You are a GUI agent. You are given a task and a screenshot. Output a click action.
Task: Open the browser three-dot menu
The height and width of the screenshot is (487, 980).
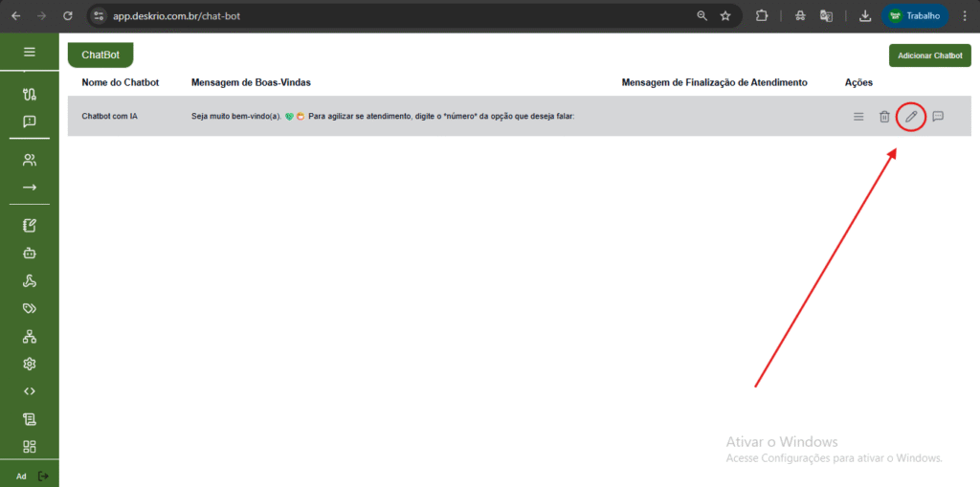pyautogui.click(x=964, y=15)
